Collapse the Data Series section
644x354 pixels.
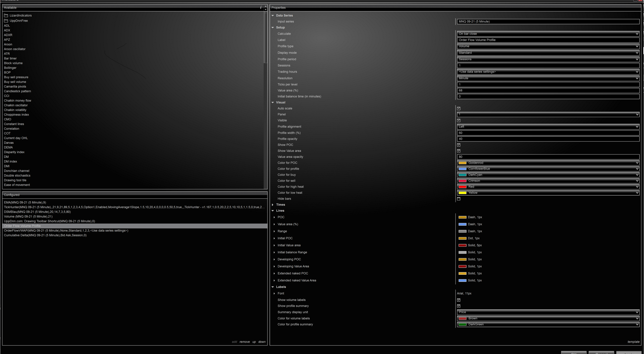coord(273,15)
